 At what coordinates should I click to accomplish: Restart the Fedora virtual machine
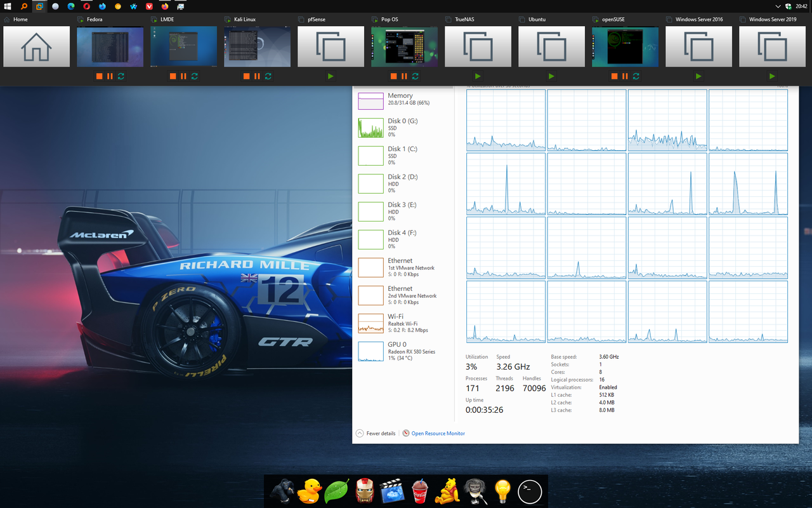coord(121,76)
